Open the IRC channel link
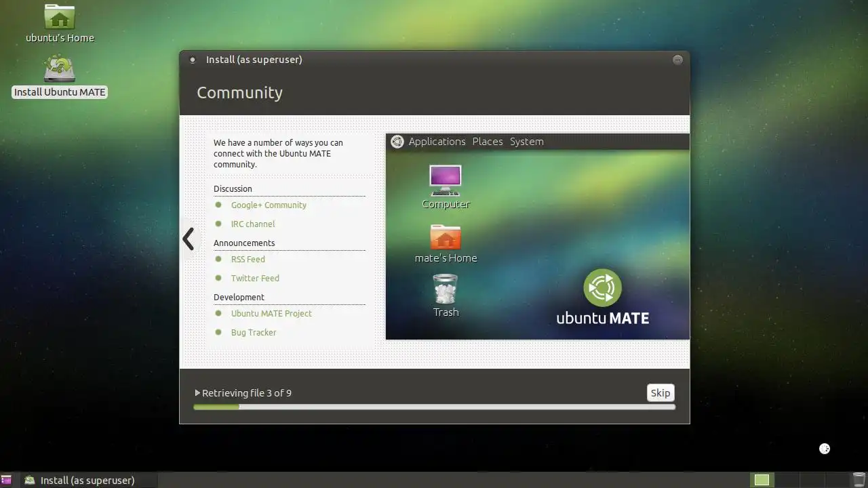This screenshot has height=488, width=868. [253, 224]
